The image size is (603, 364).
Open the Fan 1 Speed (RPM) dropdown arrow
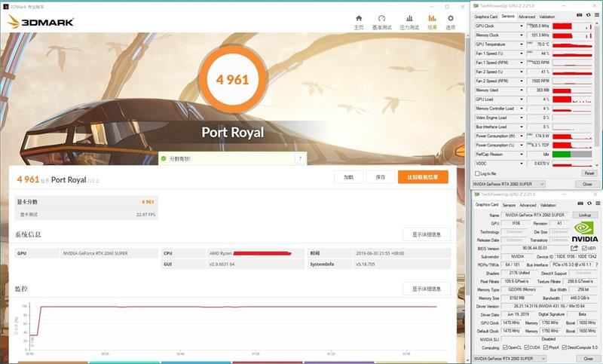[x=522, y=63]
